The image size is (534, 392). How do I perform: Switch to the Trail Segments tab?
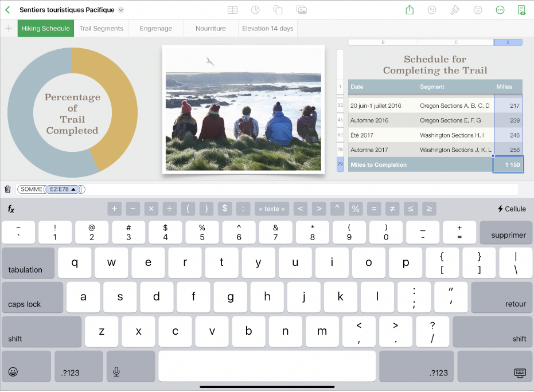coord(101,29)
